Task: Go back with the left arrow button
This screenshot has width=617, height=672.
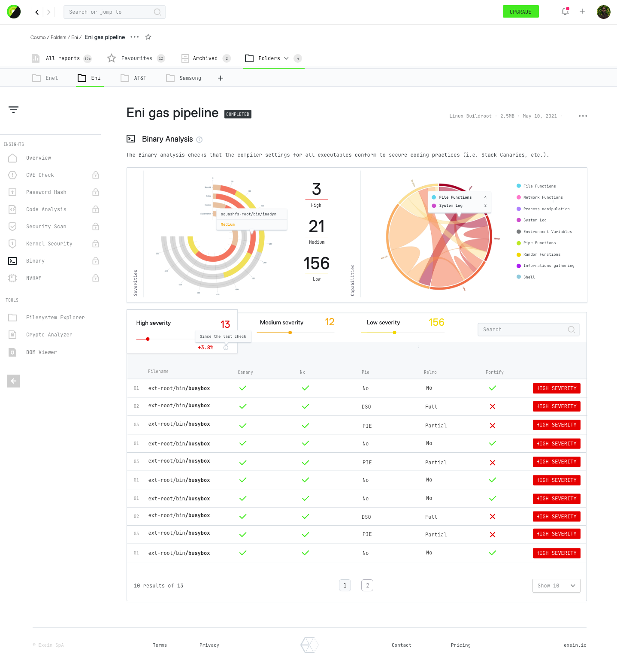Action: tap(37, 12)
